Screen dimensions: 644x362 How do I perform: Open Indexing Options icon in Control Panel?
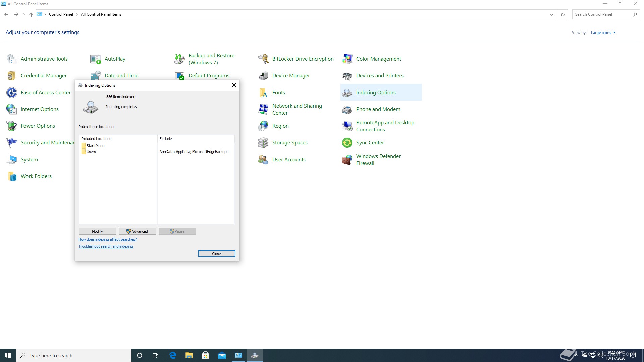(347, 93)
